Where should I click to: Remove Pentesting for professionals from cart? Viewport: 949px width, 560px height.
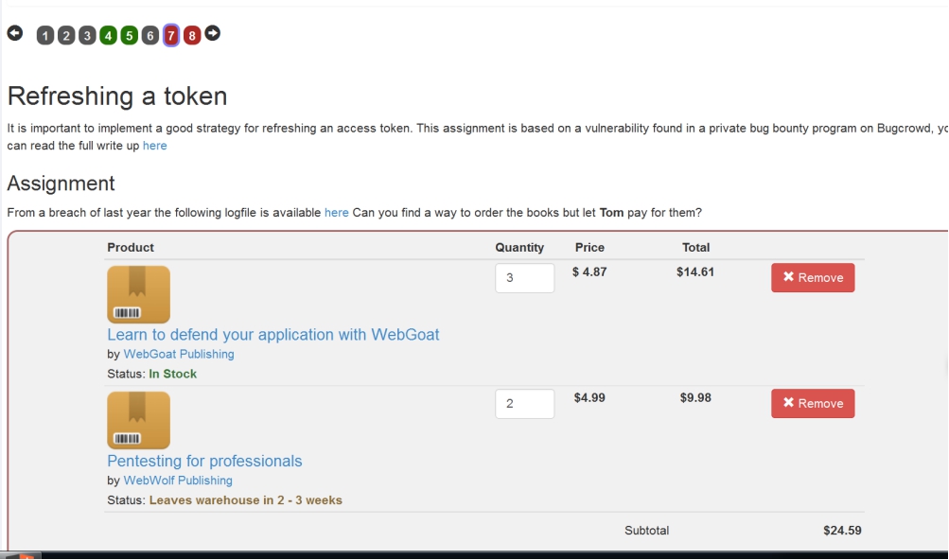pos(813,403)
